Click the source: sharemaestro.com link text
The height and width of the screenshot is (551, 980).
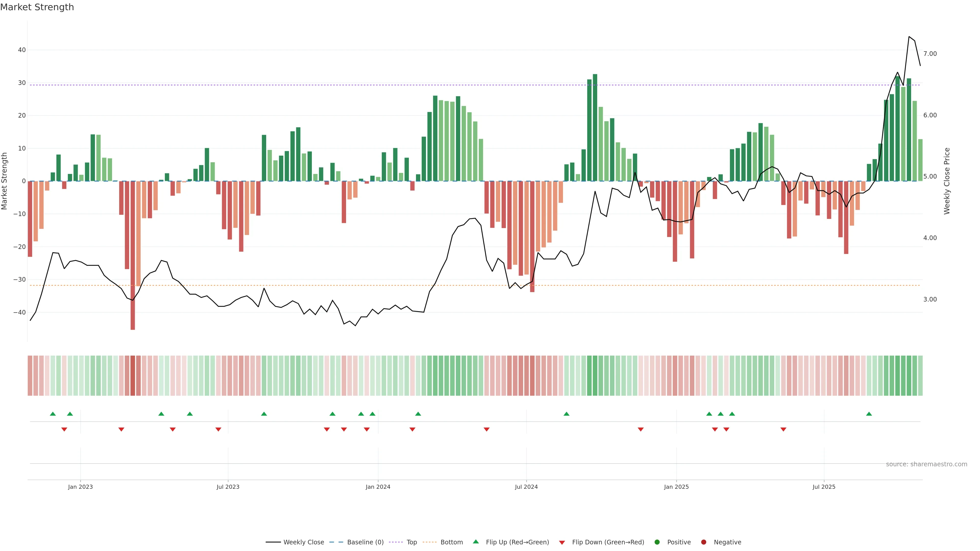[926, 464]
